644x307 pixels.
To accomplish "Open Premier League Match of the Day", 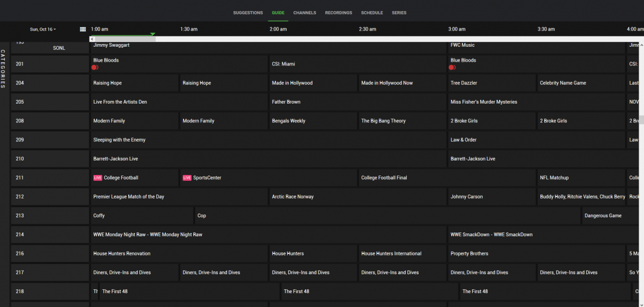I will tap(129, 197).
